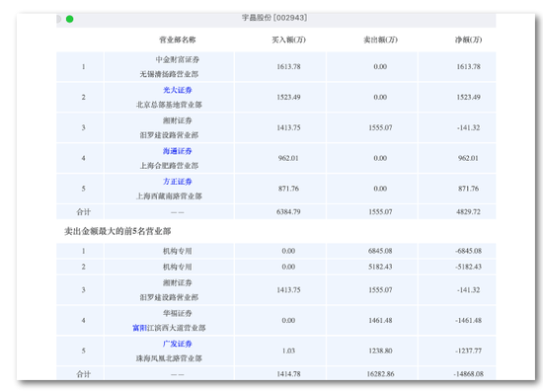Select 上海合肥路营业部 branch text

pos(169,166)
